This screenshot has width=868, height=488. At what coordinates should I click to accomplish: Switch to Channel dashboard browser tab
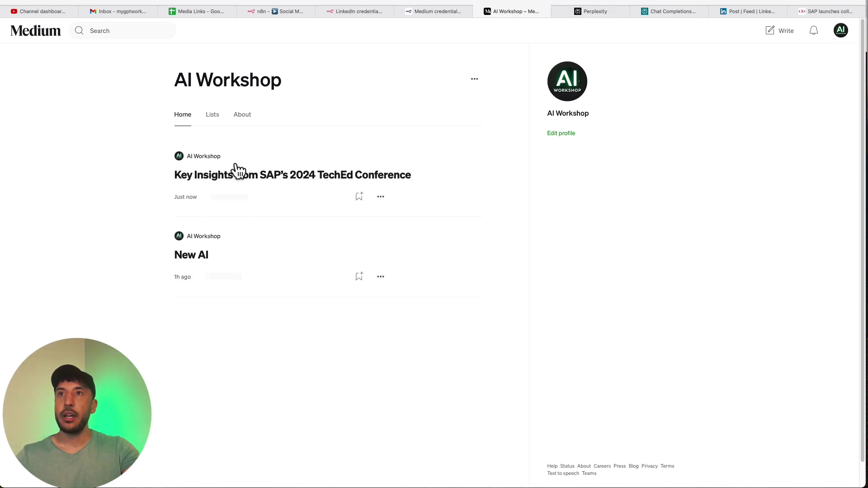[39, 11]
